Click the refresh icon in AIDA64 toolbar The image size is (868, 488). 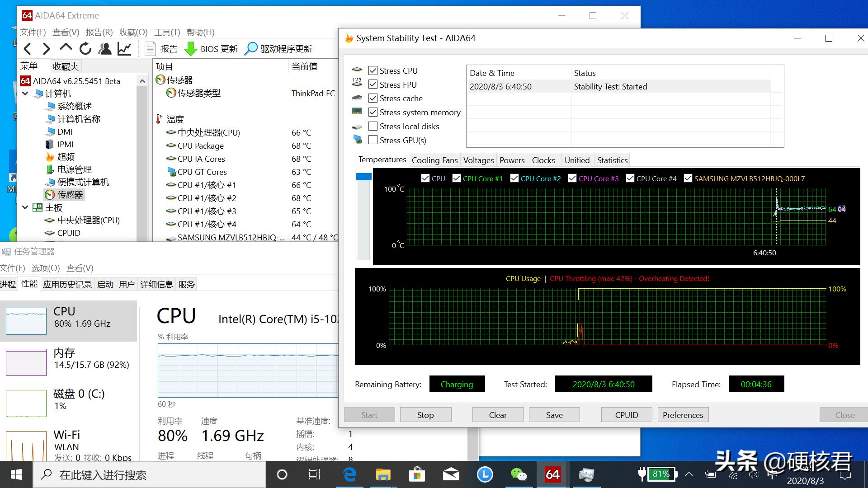[x=85, y=48]
